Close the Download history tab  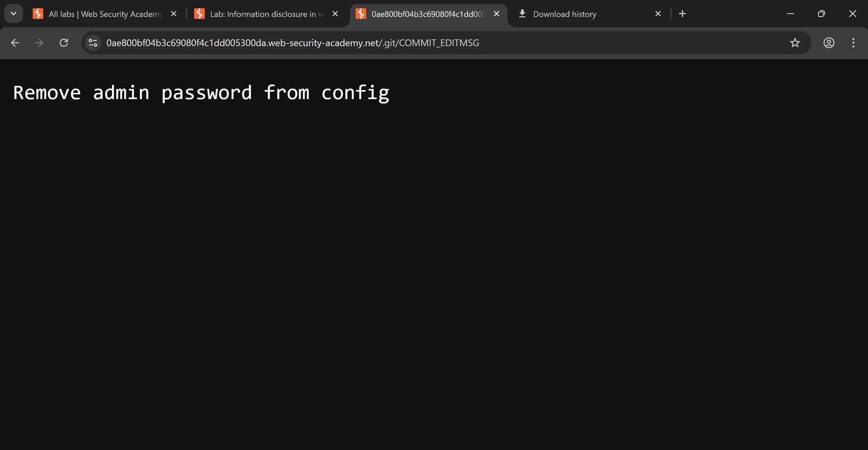click(658, 14)
